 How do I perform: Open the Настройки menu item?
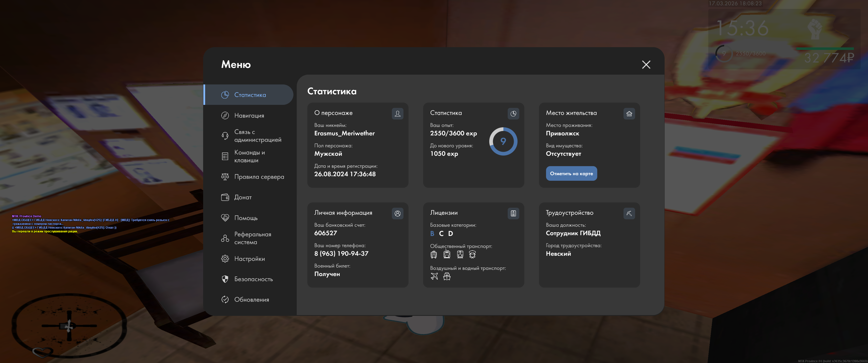click(x=249, y=259)
